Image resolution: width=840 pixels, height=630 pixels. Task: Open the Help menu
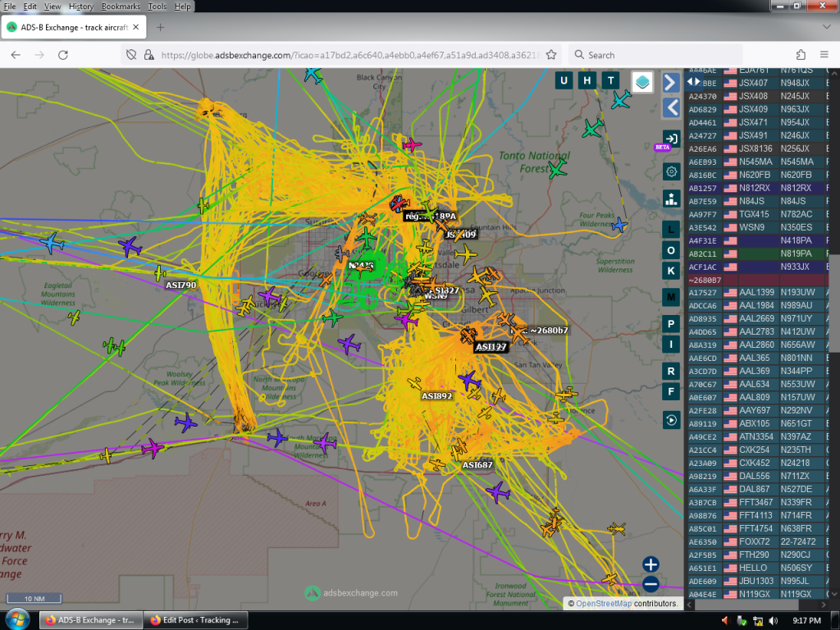pyautogui.click(x=182, y=7)
